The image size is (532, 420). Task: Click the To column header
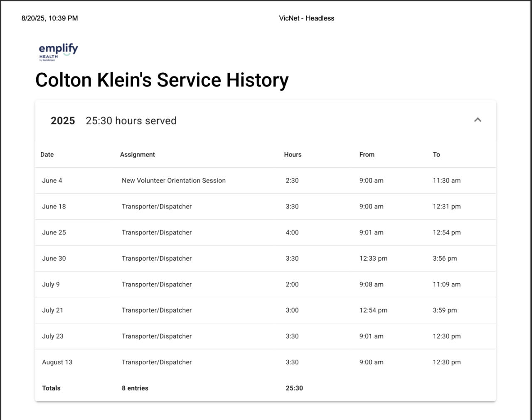click(x=436, y=155)
